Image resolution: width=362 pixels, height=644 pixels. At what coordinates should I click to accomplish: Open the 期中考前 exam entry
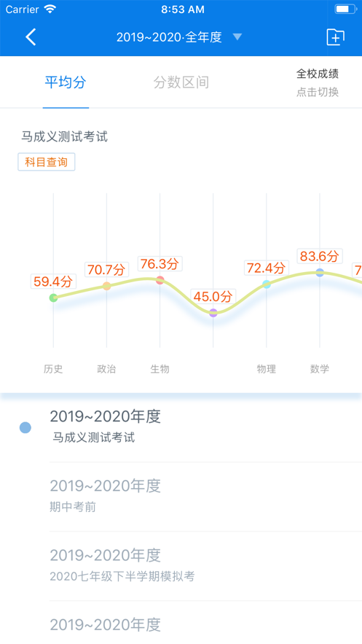(205, 496)
